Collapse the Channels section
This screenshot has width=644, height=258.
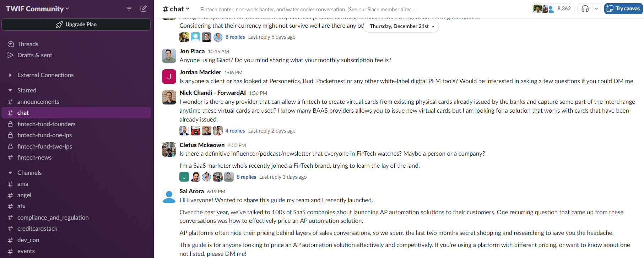[x=10, y=173]
